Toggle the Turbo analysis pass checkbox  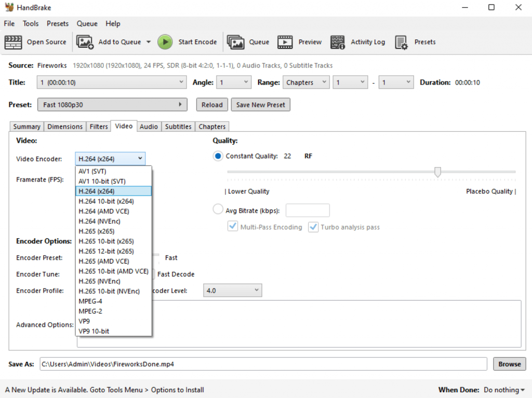[x=313, y=227]
